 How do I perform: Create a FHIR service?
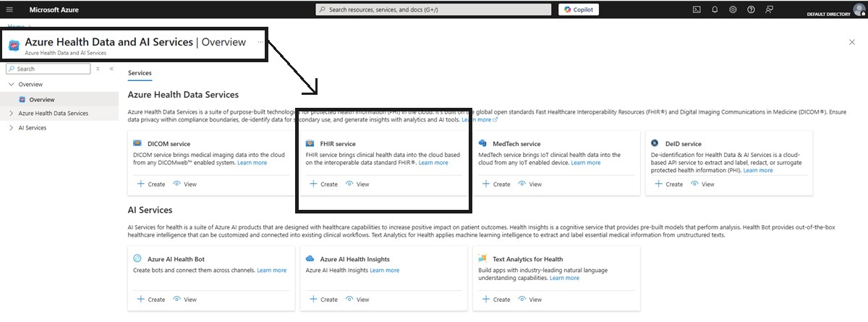pyautogui.click(x=323, y=185)
